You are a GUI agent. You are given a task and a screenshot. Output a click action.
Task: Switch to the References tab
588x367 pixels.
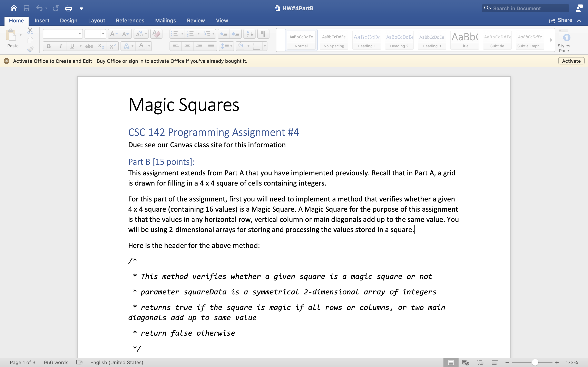pos(130,21)
